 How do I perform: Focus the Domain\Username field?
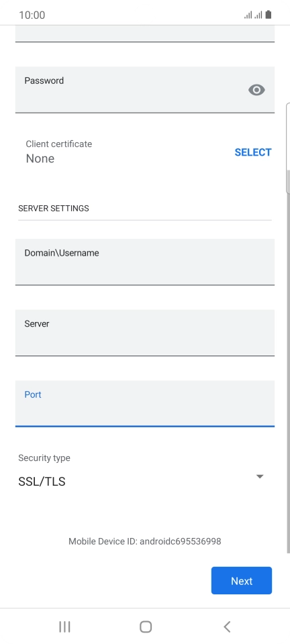(x=144, y=262)
